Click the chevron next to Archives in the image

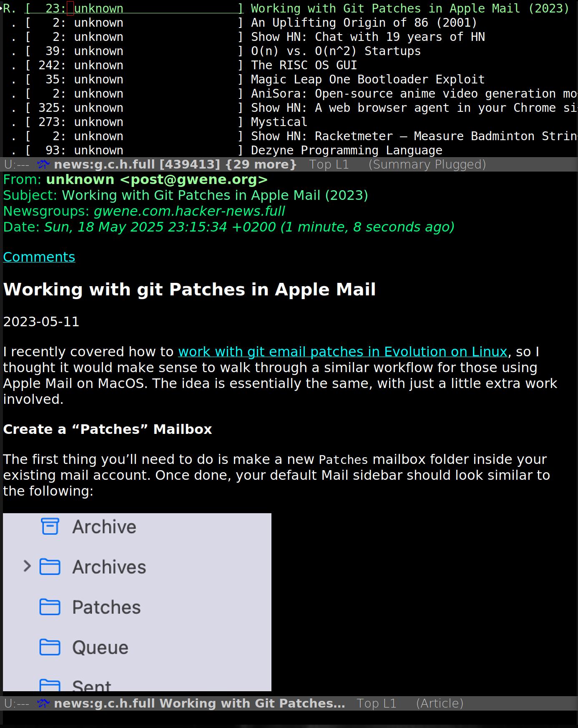[x=27, y=566]
